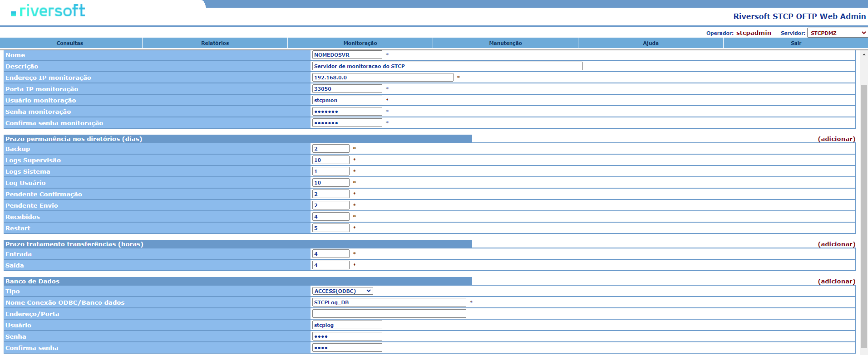
Task: Open the Monitoração menu
Action: (360, 43)
